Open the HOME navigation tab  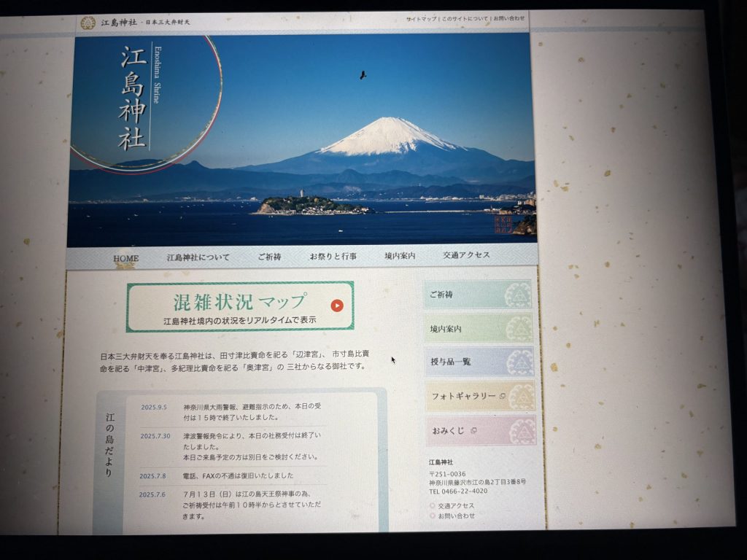click(126, 258)
